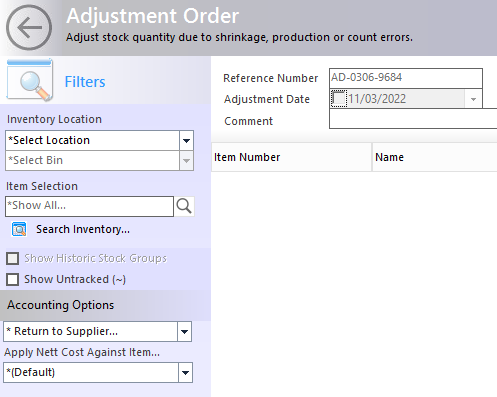Click the Search Inventory icon

19,229
